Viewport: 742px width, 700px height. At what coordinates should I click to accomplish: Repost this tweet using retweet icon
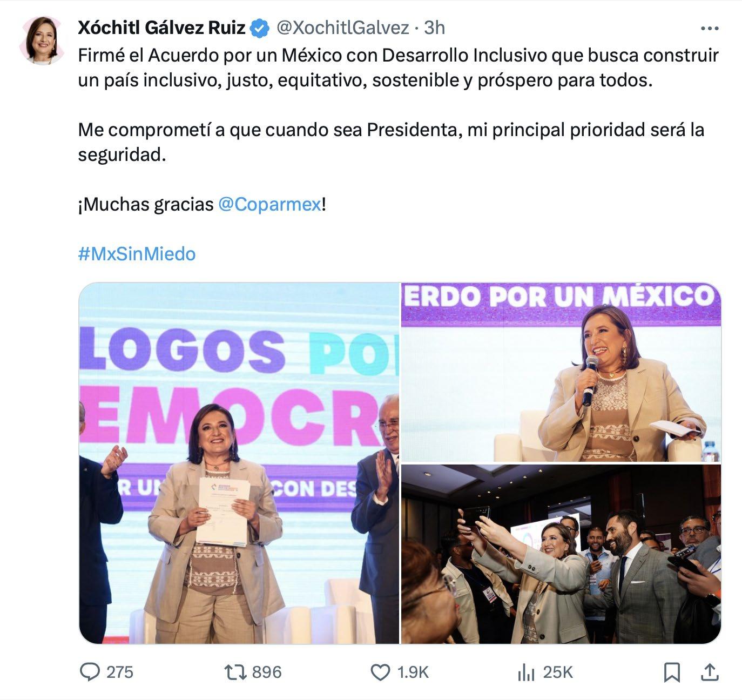tap(235, 672)
